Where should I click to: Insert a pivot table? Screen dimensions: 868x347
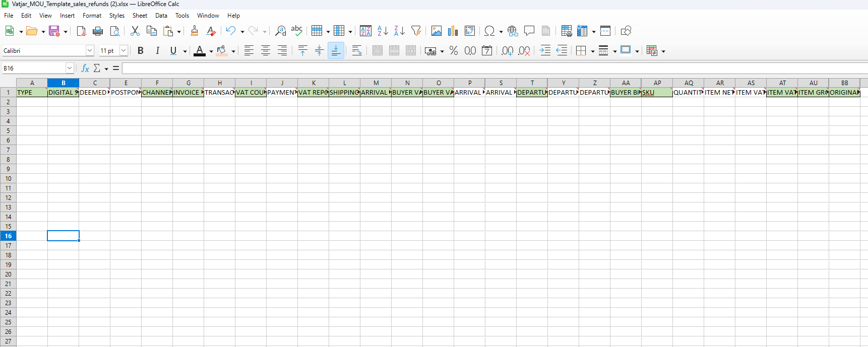(469, 31)
